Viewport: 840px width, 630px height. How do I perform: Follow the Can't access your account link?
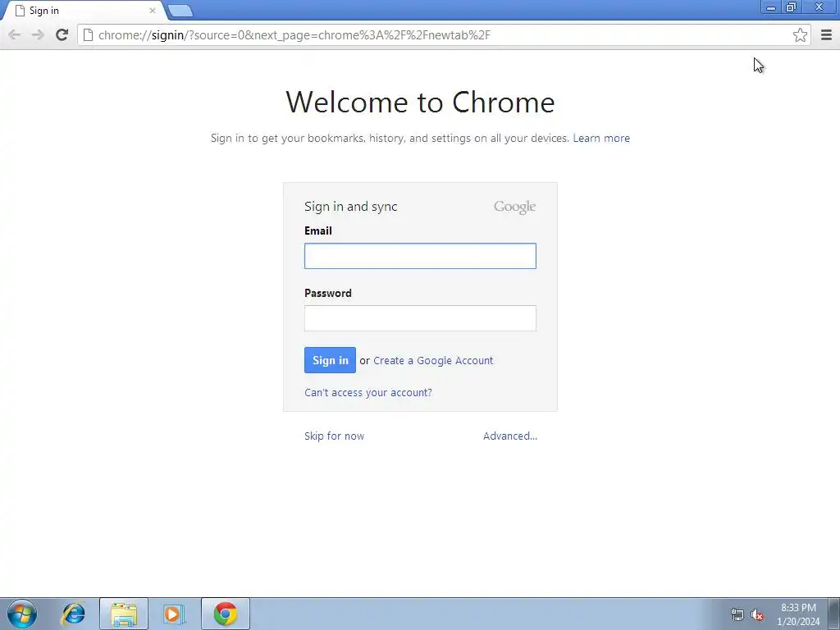tap(368, 393)
